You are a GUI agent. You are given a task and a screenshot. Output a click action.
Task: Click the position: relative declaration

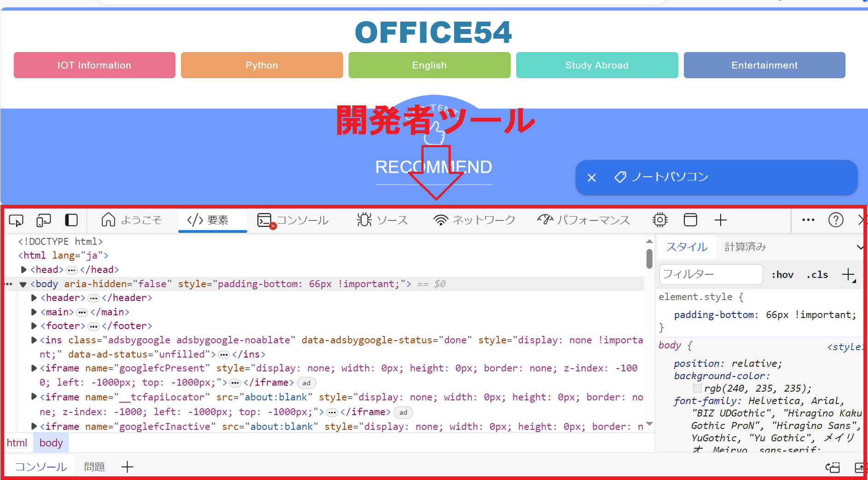(x=728, y=364)
